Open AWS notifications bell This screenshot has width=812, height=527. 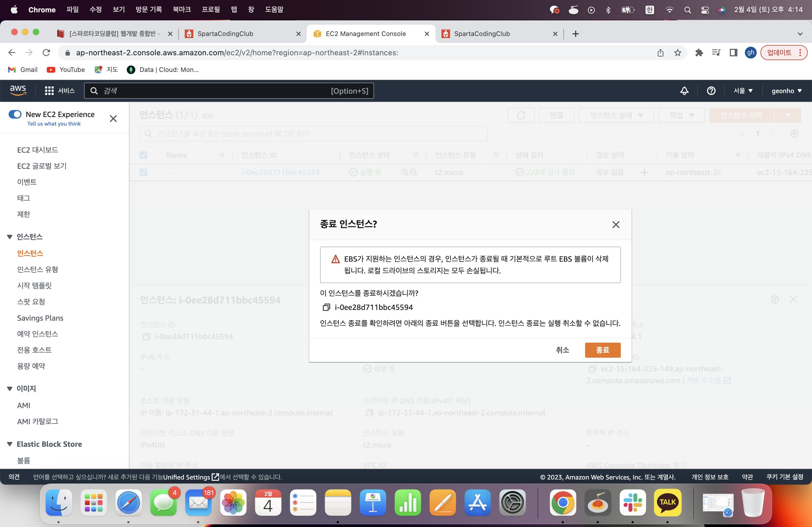pos(684,91)
